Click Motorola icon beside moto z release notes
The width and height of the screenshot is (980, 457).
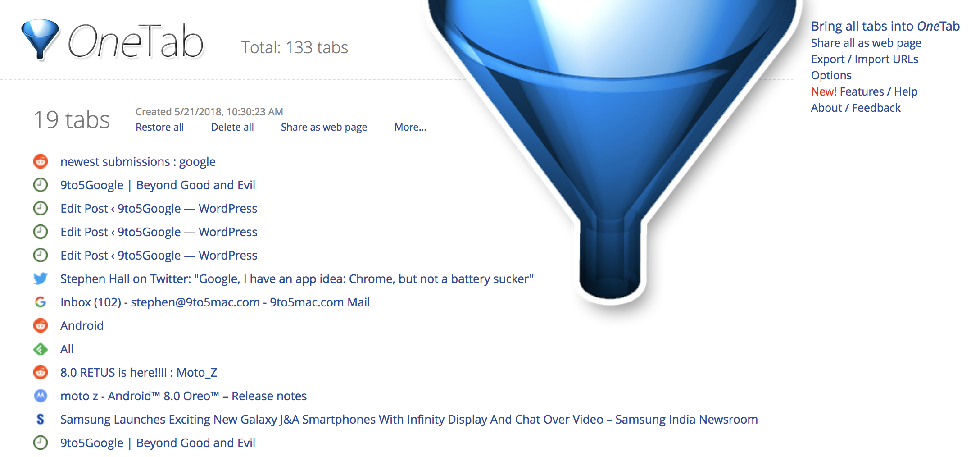point(41,396)
